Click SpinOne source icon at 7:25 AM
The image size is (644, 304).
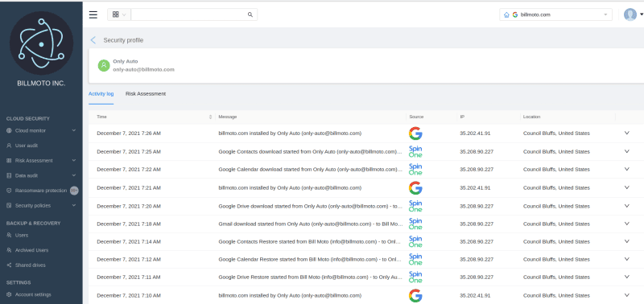415,151
